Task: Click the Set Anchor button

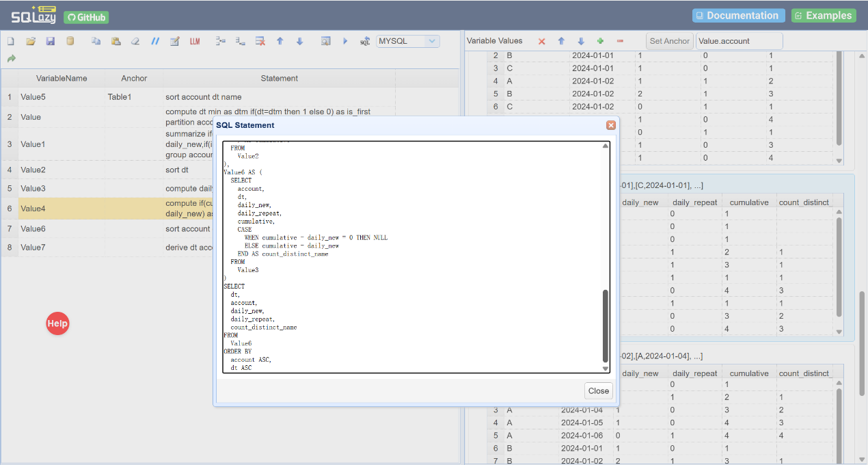Action: (669, 41)
